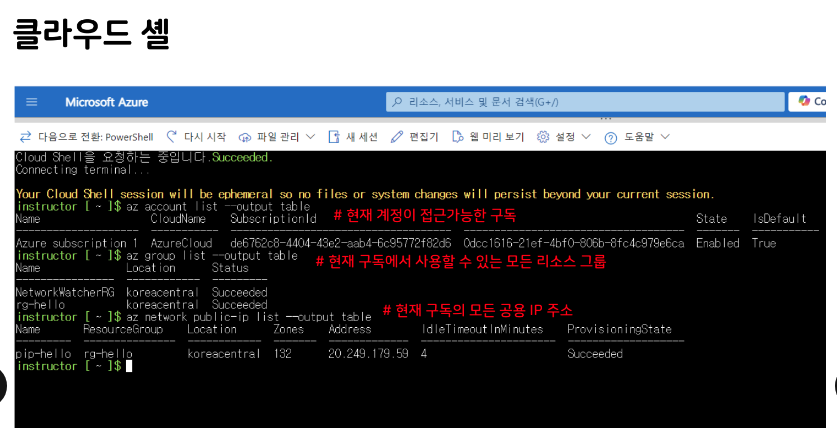The width and height of the screenshot is (837, 444).
Task: Open the 설정 menu
Action: (564, 137)
